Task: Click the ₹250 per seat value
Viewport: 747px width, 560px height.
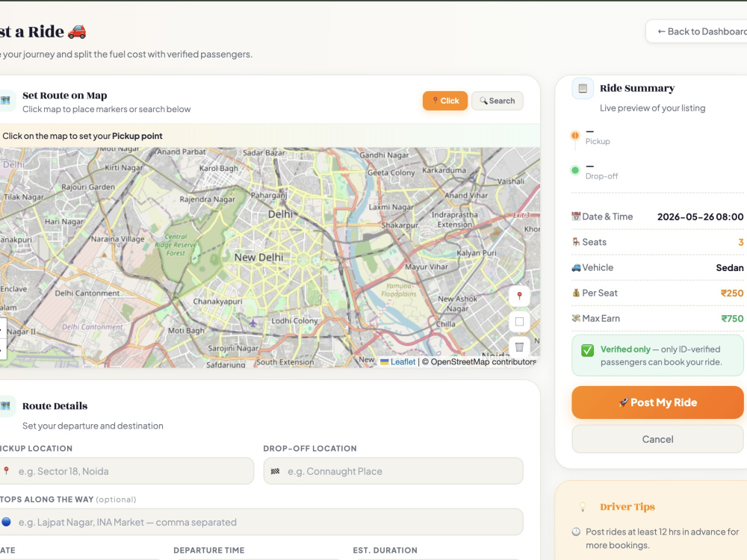Action: (732, 293)
